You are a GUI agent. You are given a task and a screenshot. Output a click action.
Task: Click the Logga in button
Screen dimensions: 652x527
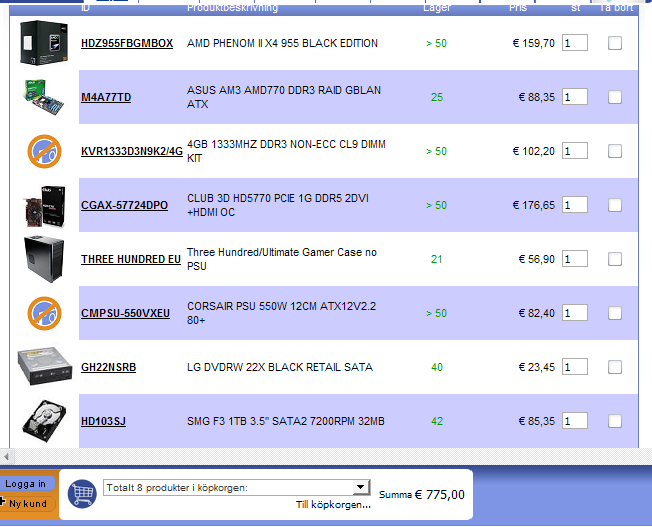[x=27, y=484]
